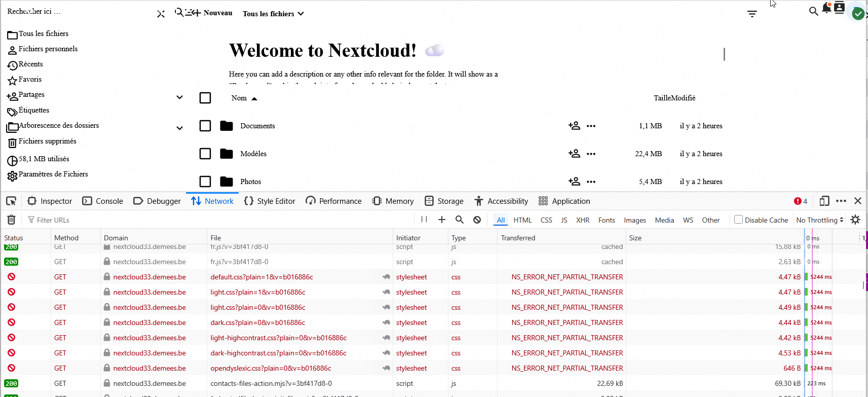Open the Style Editor tab
Image resolution: width=868 pixels, height=397 pixels.
(x=270, y=201)
